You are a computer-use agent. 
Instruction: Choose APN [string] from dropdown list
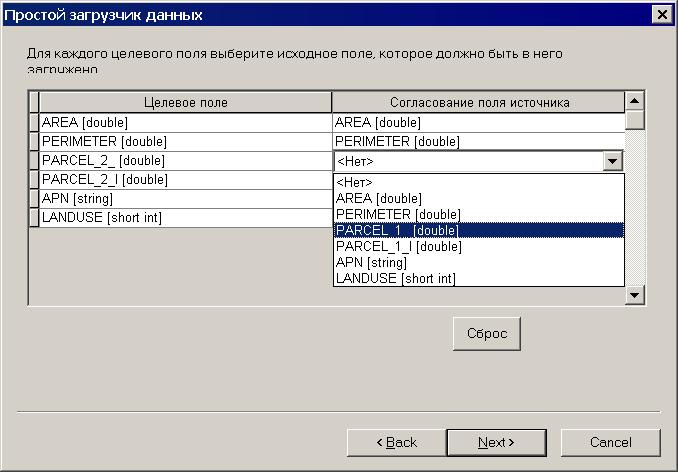click(479, 262)
